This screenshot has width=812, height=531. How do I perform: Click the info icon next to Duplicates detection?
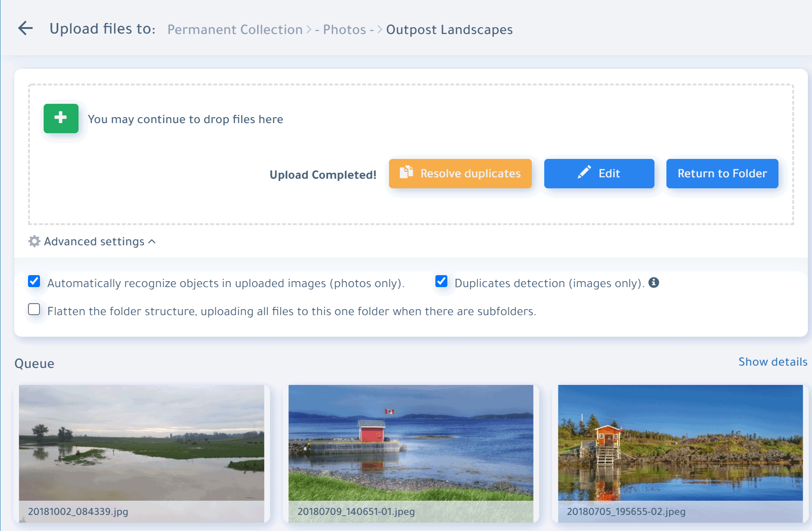click(654, 282)
